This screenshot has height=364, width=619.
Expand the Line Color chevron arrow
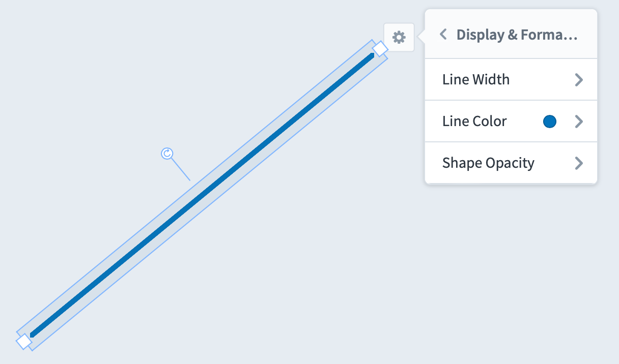point(579,122)
